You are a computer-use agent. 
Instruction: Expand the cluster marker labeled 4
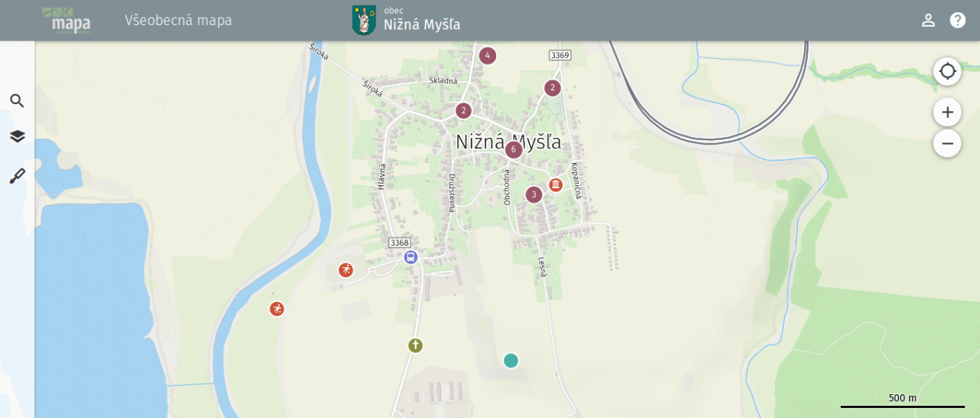488,56
